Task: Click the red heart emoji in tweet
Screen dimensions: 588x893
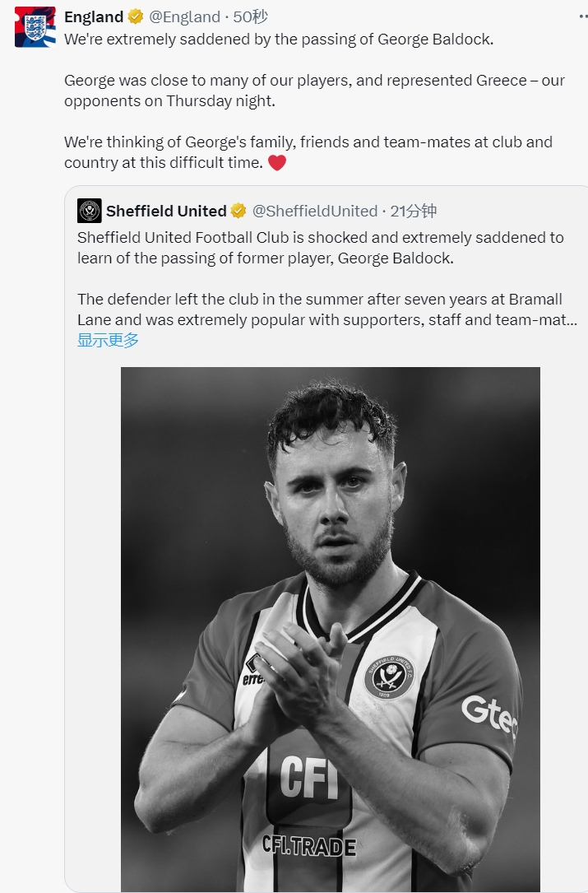Action: [x=277, y=163]
